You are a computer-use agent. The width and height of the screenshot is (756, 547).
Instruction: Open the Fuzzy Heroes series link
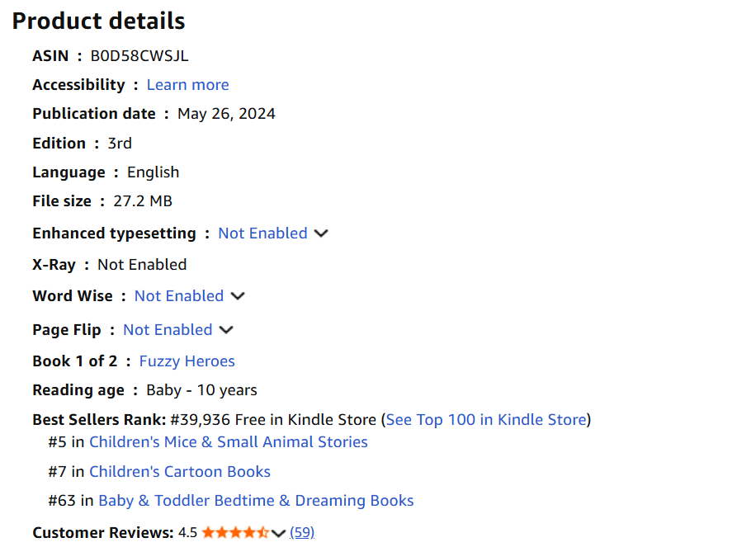(187, 361)
